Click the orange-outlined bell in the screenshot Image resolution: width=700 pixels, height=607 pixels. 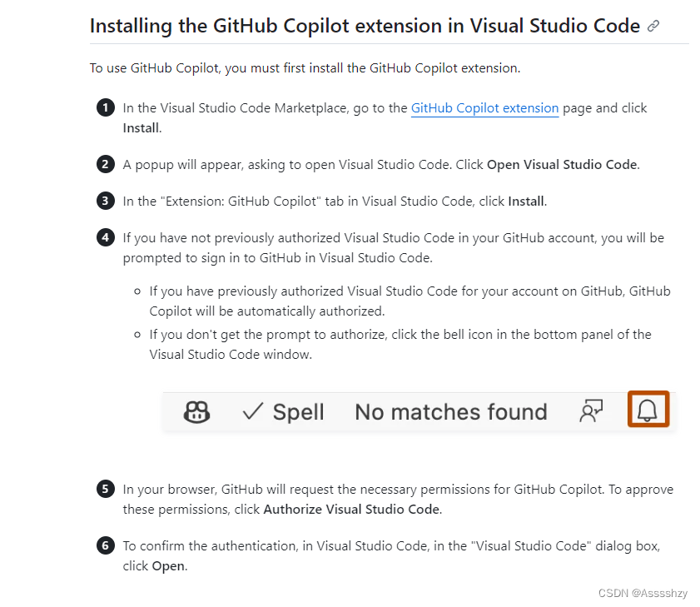click(648, 410)
